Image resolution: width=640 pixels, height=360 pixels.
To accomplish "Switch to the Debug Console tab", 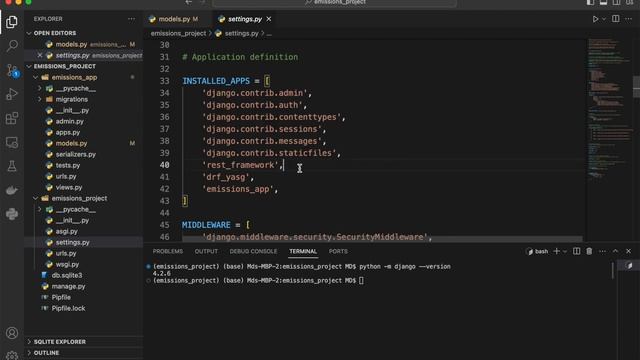I will (253, 251).
